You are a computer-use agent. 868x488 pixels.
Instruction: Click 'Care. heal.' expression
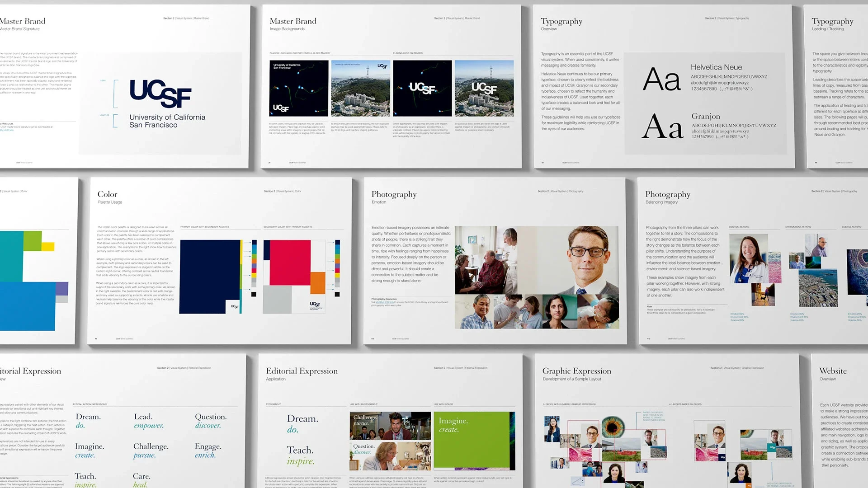pyautogui.click(x=142, y=480)
